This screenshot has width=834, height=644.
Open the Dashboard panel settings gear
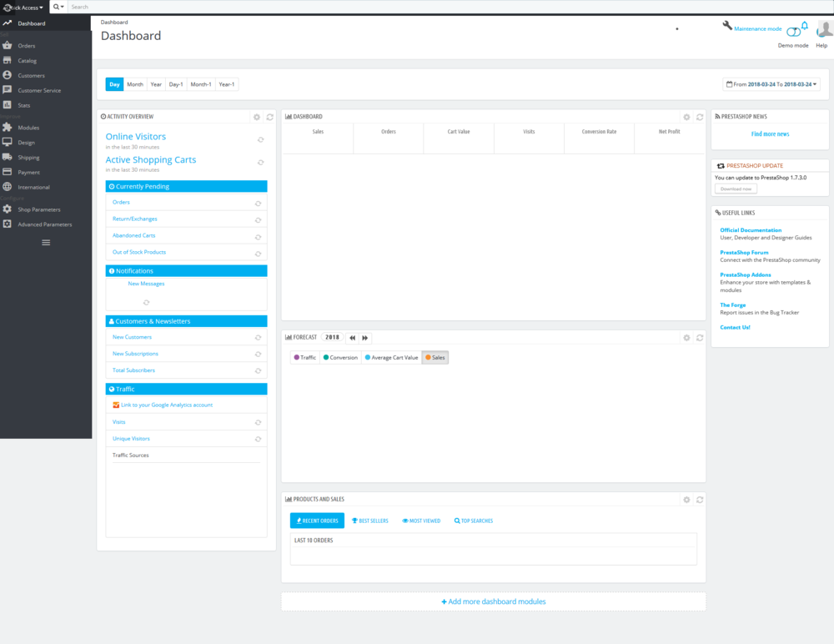point(686,116)
